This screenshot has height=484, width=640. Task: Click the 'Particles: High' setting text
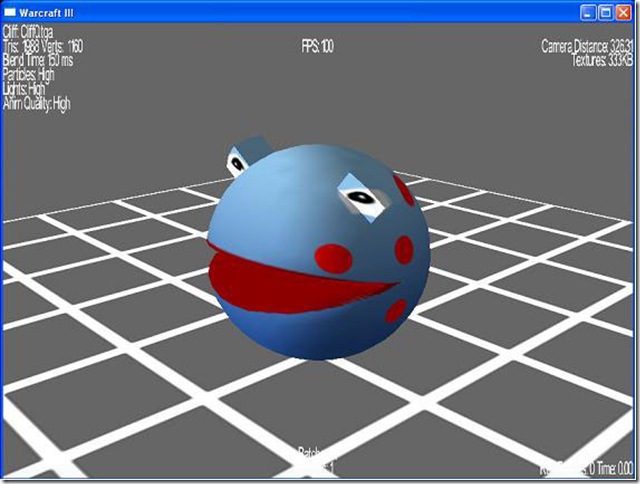click(x=28, y=75)
